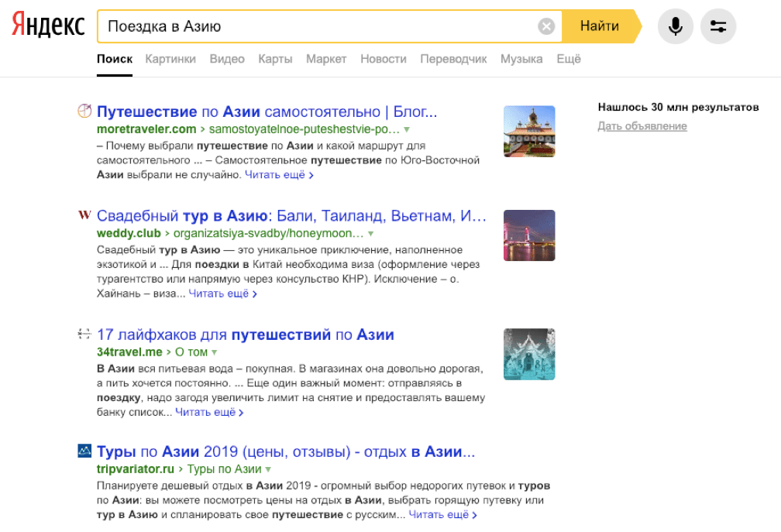Expand the Туры по Азии breadcrumb arrow
This screenshot has width=781, height=532.
click(x=268, y=471)
